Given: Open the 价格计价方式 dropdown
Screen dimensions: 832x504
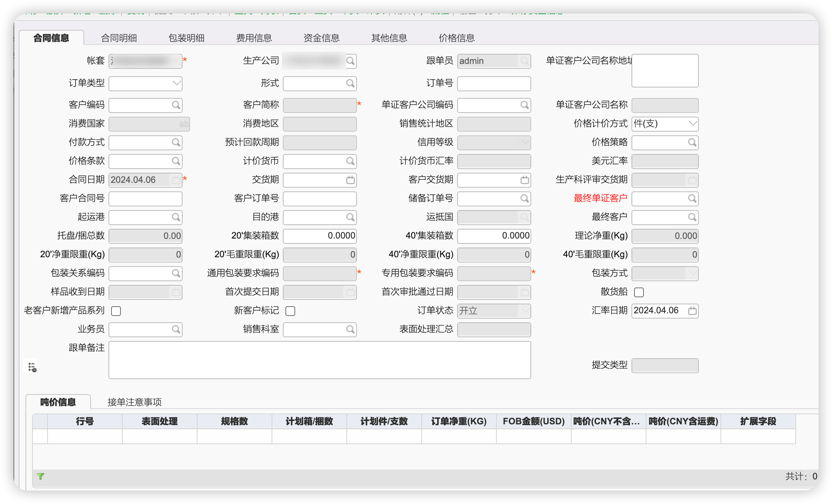Looking at the screenshot, I should (693, 124).
